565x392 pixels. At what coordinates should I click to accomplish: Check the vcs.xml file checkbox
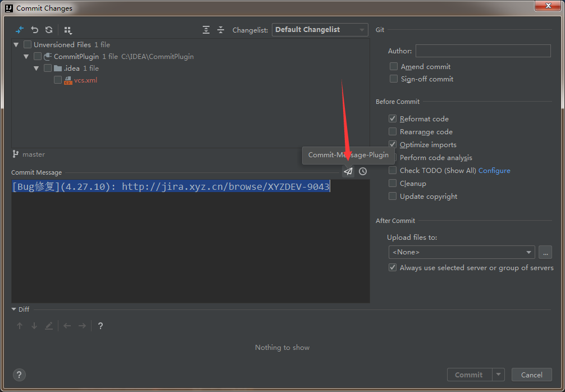58,80
